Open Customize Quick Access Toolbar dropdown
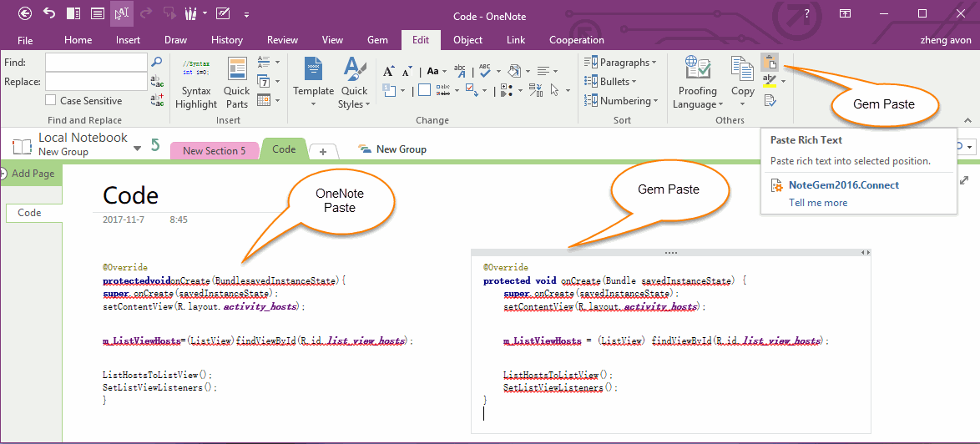 point(247,13)
